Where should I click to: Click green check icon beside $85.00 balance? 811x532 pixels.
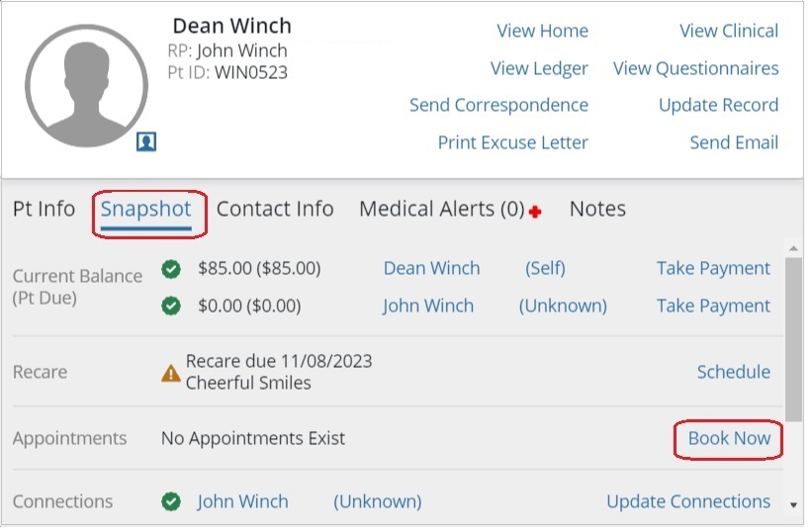(x=171, y=269)
